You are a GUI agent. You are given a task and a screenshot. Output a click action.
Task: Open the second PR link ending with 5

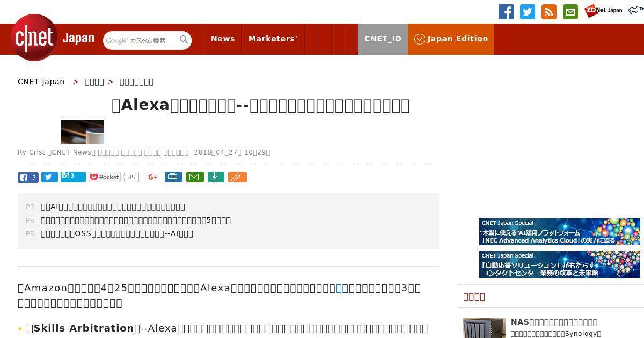coord(136,220)
